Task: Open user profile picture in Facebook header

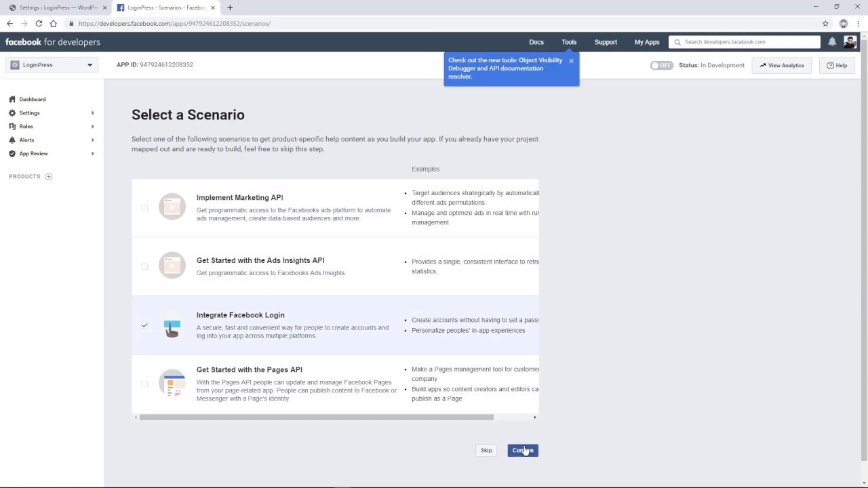Action: pos(850,42)
